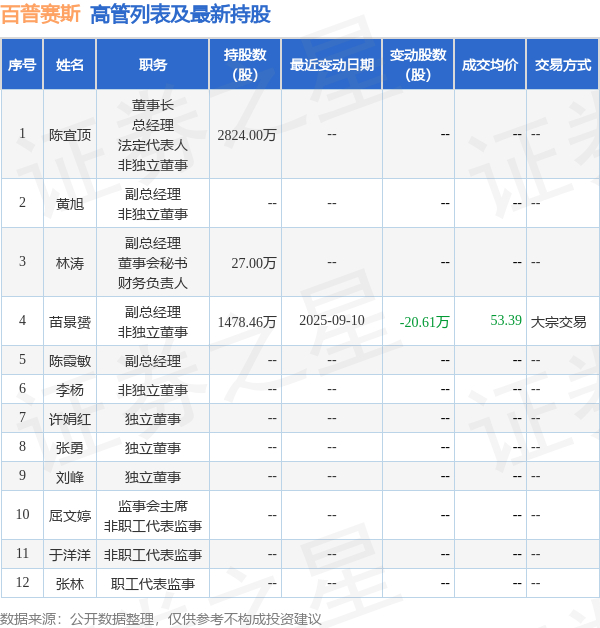Select the name 许娟红
Viewport: 600px width, 628px height.
[x=70, y=419]
